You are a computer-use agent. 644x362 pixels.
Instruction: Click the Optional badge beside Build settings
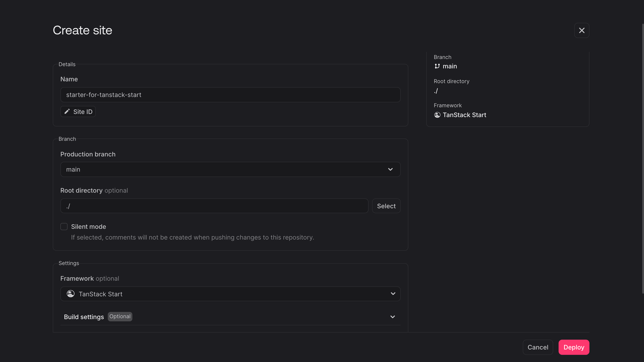(120, 316)
